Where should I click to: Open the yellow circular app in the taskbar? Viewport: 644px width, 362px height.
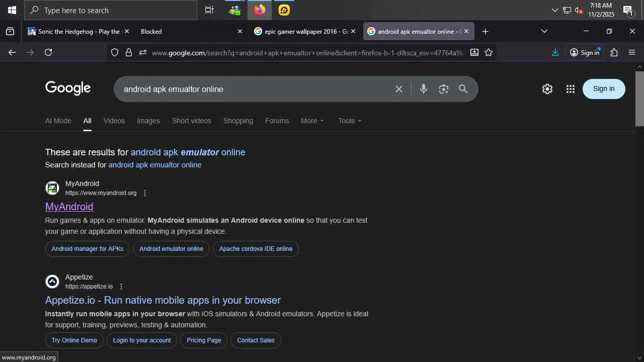pos(284,10)
